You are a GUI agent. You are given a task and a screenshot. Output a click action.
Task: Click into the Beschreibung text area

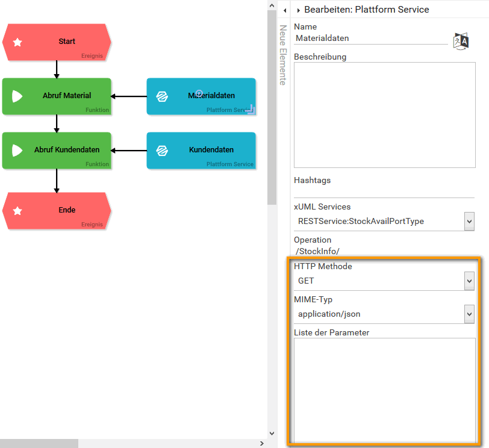pyautogui.click(x=384, y=114)
